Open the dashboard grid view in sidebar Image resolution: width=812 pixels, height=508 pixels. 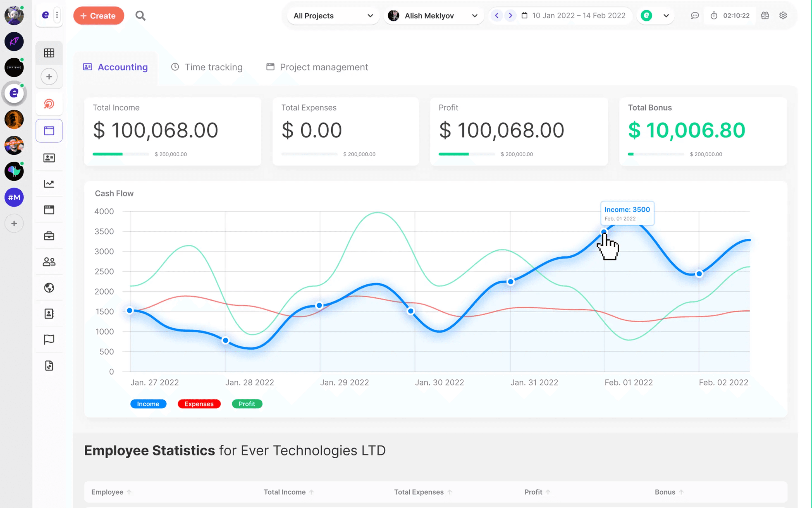pyautogui.click(x=49, y=53)
